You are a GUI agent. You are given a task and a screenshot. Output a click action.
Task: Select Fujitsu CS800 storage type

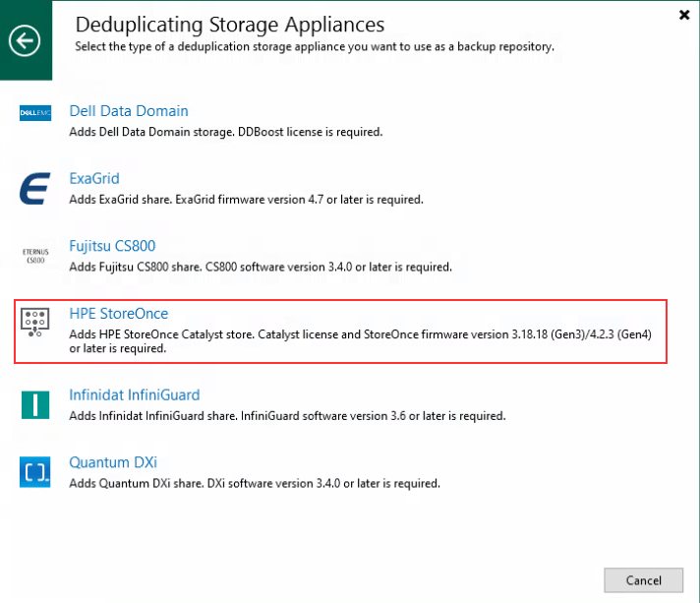coord(112,246)
